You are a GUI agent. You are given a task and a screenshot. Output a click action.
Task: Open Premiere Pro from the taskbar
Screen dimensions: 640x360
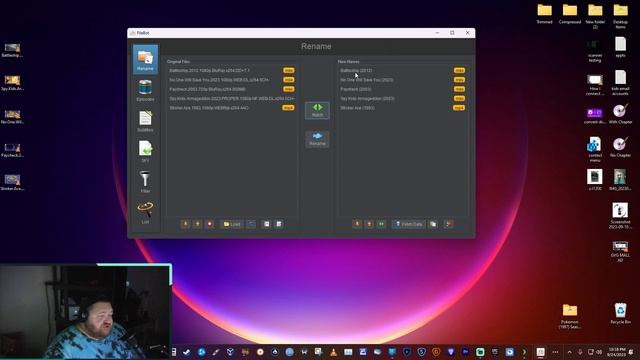point(465,352)
